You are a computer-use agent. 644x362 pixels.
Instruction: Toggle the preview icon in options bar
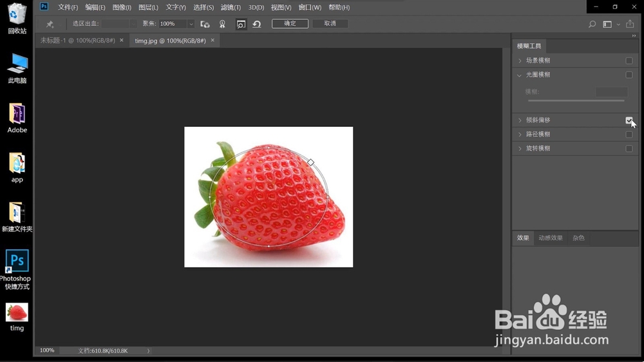[241, 24]
